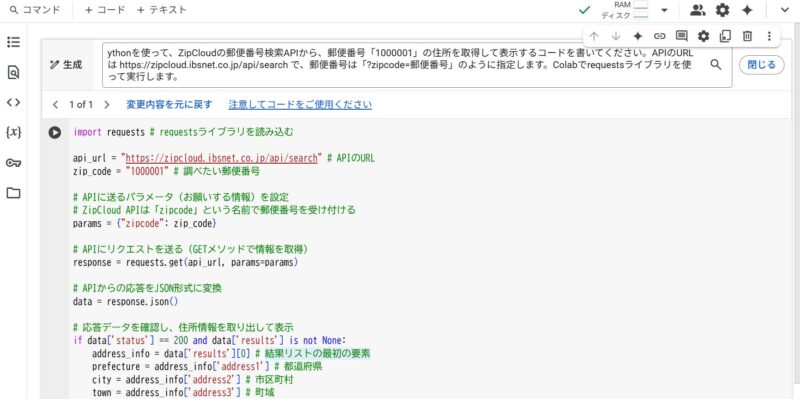Screen dimensions: 800x399
Task: Open notebook settings gear in header
Action: coord(722,10)
